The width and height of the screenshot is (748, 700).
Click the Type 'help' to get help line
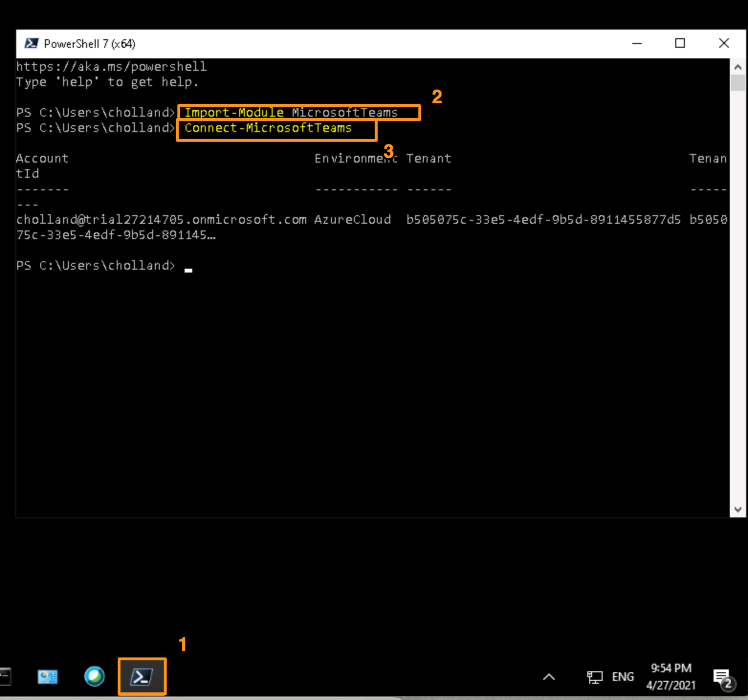tap(107, 82)
